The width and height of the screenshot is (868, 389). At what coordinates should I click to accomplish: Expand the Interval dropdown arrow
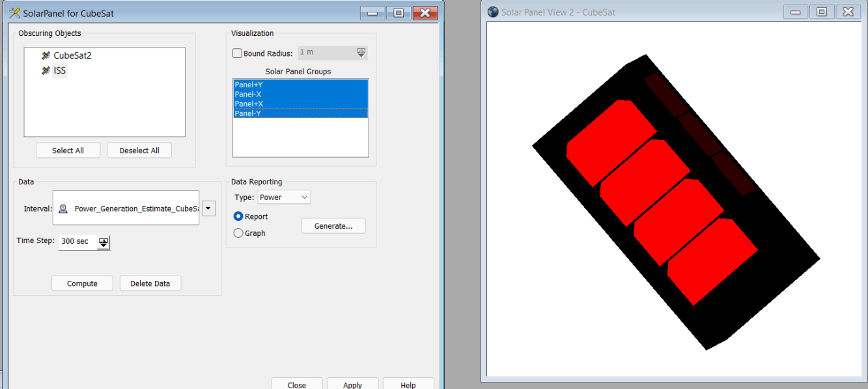[x=208, y=209]
